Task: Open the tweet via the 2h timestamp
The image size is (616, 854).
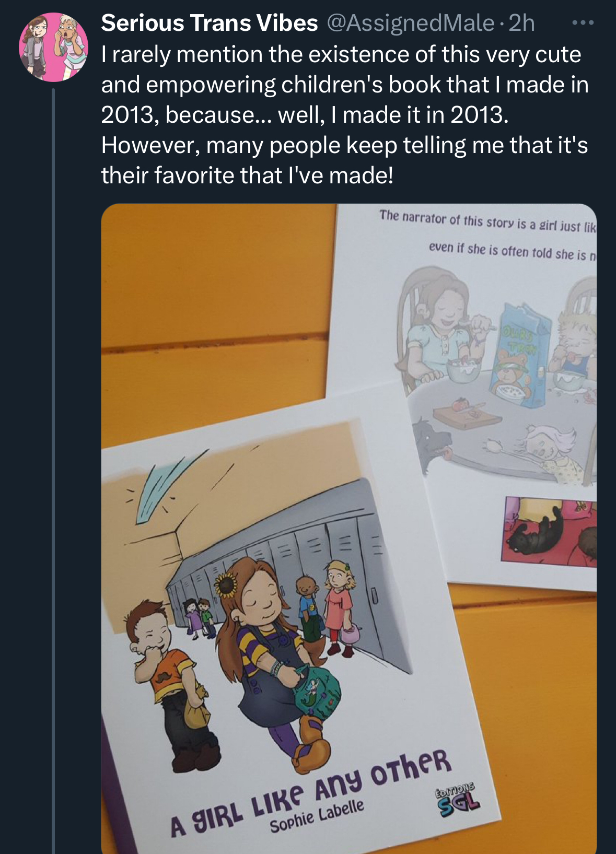Action: click(x=521, y=23)
